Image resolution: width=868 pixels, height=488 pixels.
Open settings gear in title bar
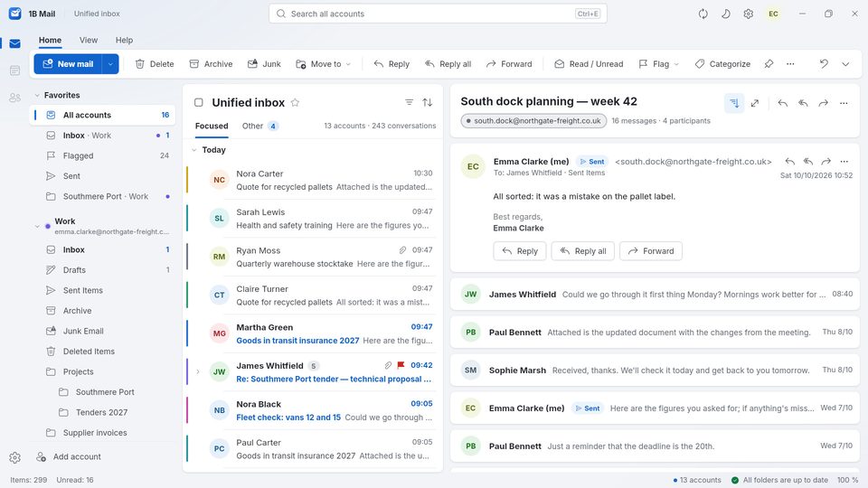pos(749,14)
